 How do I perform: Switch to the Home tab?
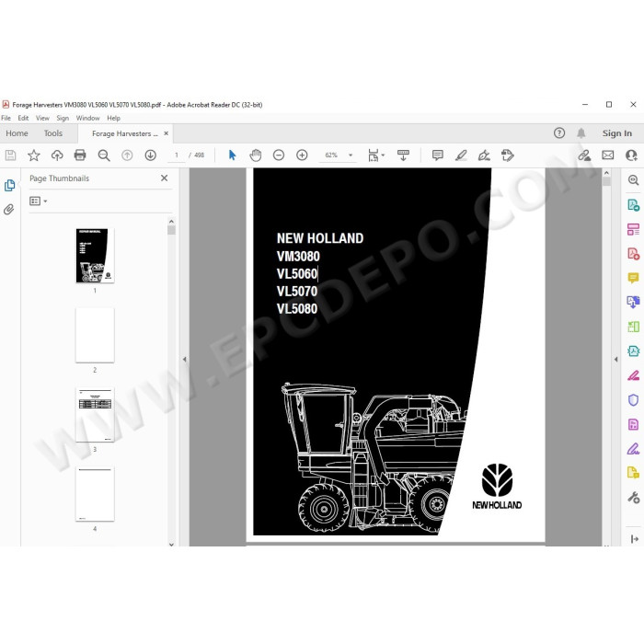pos(17,133)
